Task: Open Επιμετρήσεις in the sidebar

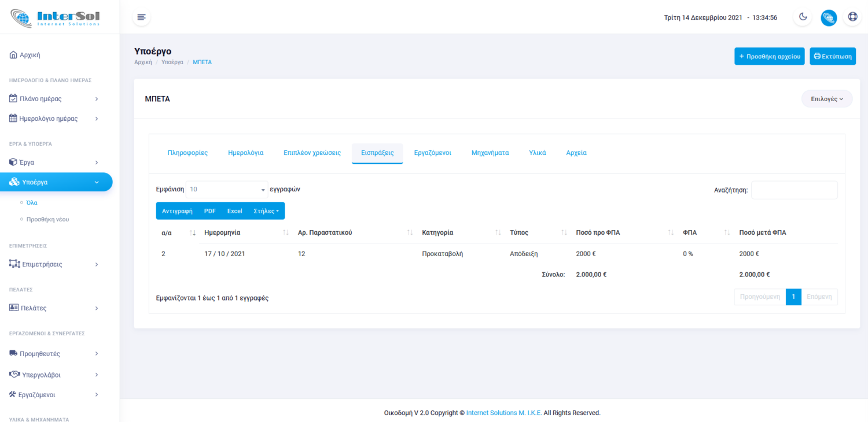Action: (x=54, y=264)
